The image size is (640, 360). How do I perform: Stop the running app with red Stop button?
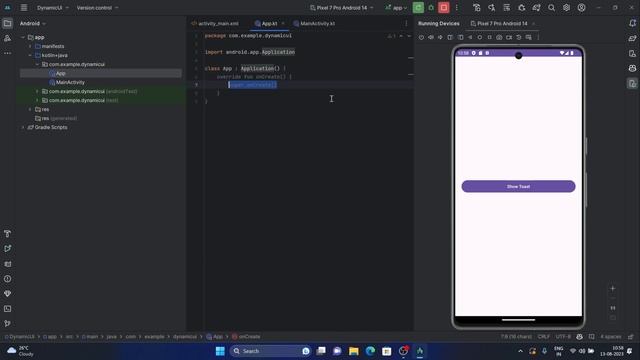444,7
